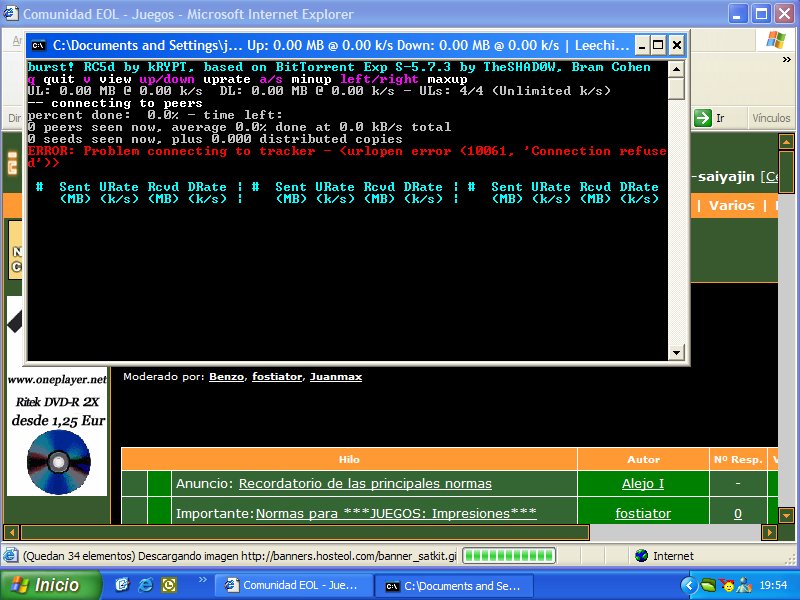Screen dimensions: 800x600
Task: Switch to Comunidad EOL taskbar button
Action: 293,585
